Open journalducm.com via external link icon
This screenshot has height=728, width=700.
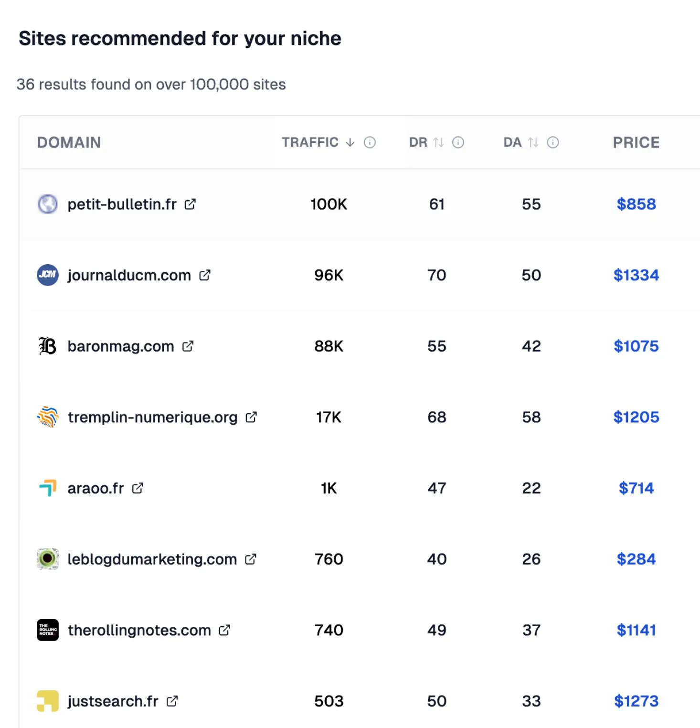point(205,275)
